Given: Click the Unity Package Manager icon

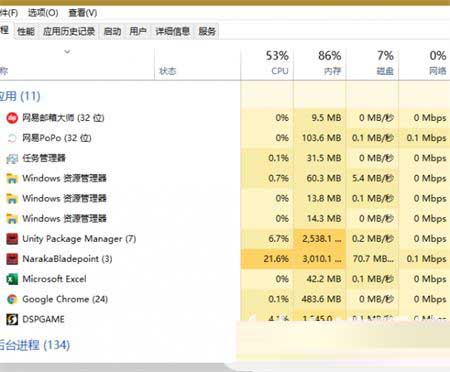Looking at the screenshot, I should point(12,239).
